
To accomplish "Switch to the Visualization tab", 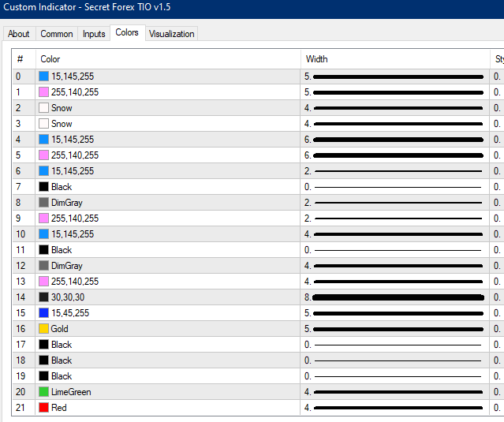I will (x=172, y=34).
